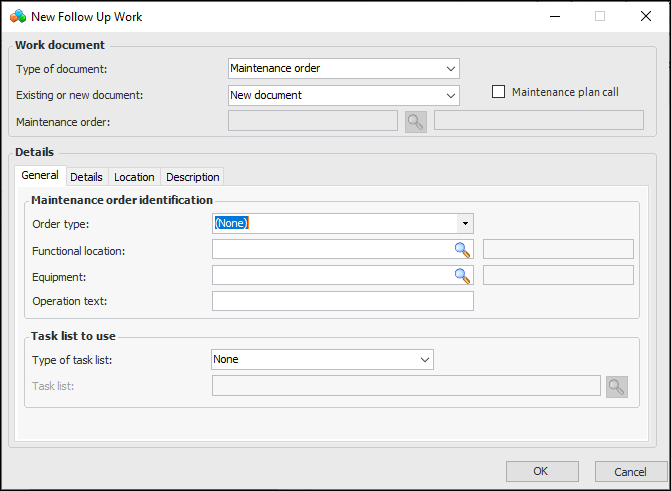Viewport: 671px width, 491px height.
Task: Close the New Follow Up Work dialog
Action: click(645, 16)
